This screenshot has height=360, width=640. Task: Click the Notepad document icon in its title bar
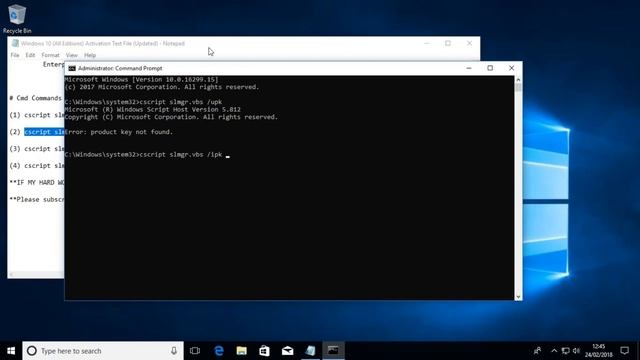(x=15, y=43)
